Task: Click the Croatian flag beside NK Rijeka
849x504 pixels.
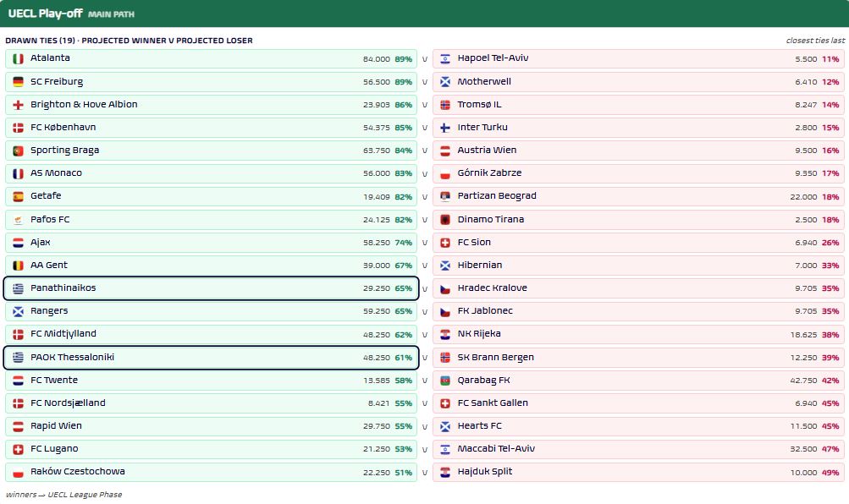Action: [x=445, y=334]
